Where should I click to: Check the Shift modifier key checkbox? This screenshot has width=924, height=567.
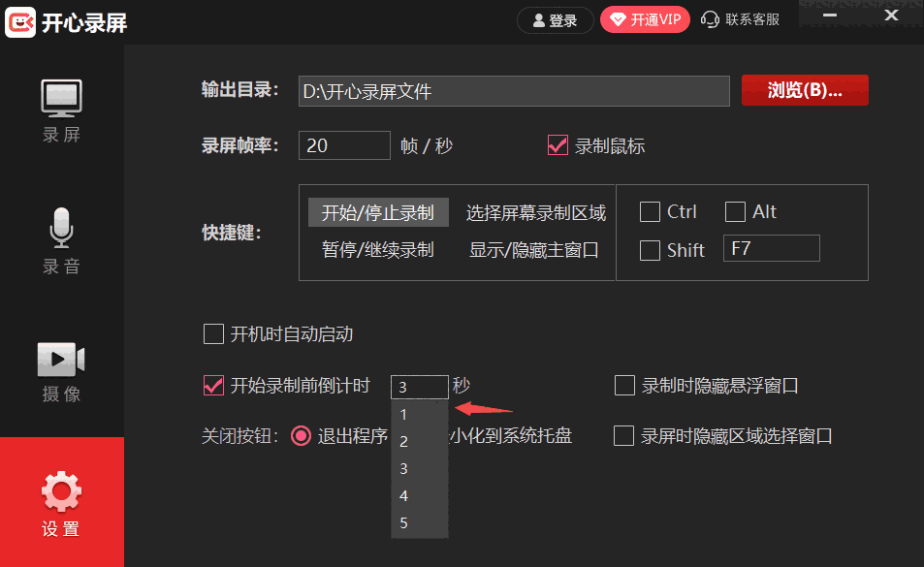[x=650, y=249]
